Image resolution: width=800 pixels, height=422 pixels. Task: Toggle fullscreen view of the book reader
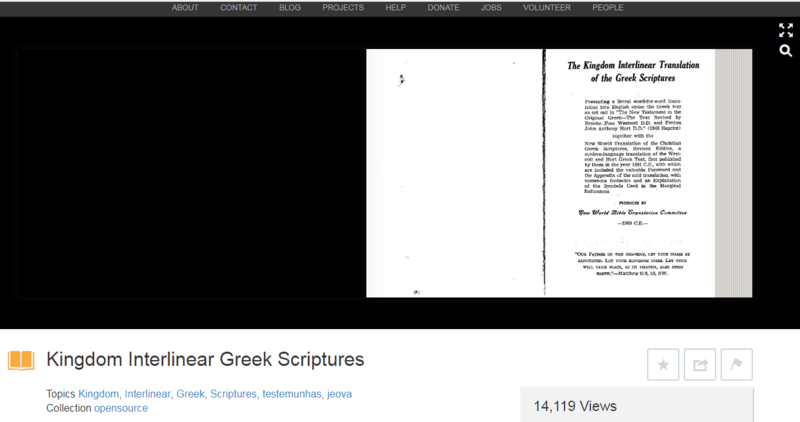[785, 29]
